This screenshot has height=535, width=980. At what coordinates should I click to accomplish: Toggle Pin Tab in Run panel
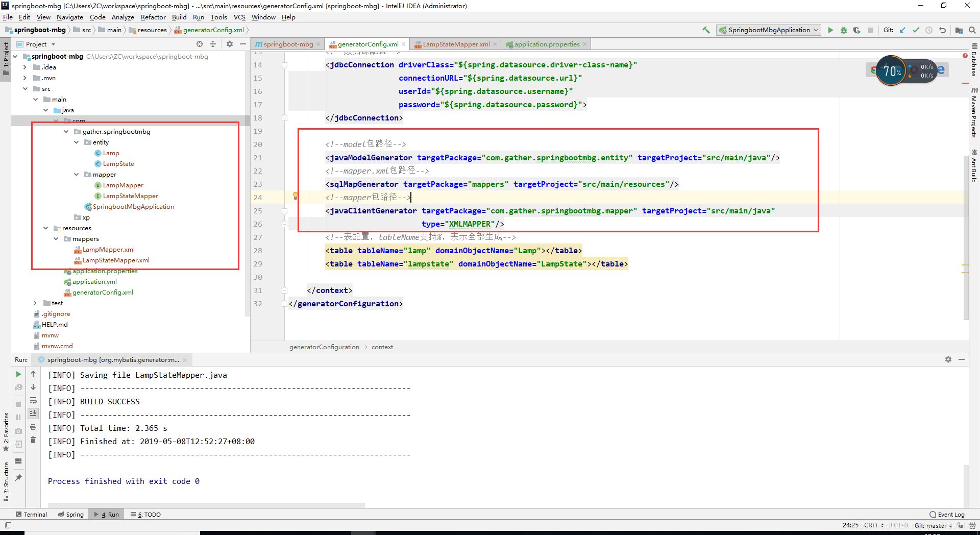[x=18, y=478]
